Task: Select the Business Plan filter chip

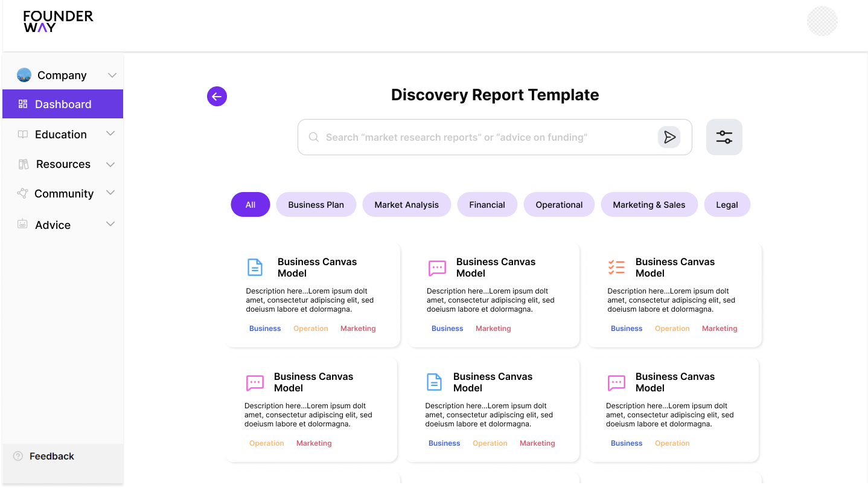Action: [x=316, y=205]
